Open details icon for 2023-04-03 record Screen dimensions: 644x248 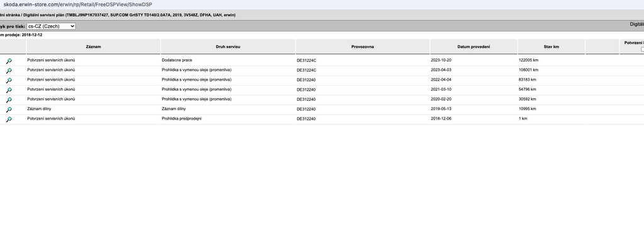click(x=9, y=70)
